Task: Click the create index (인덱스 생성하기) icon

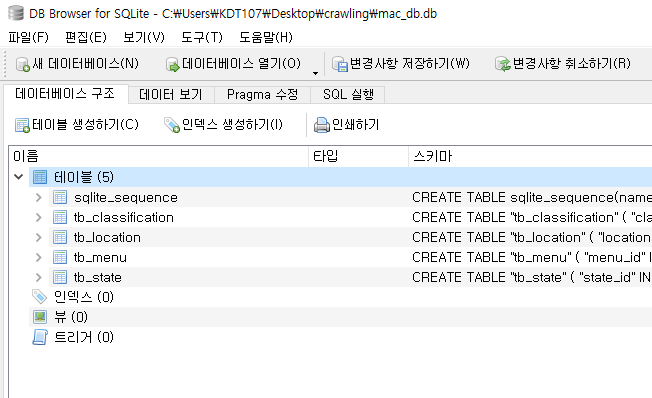Action: click(172, 125)
